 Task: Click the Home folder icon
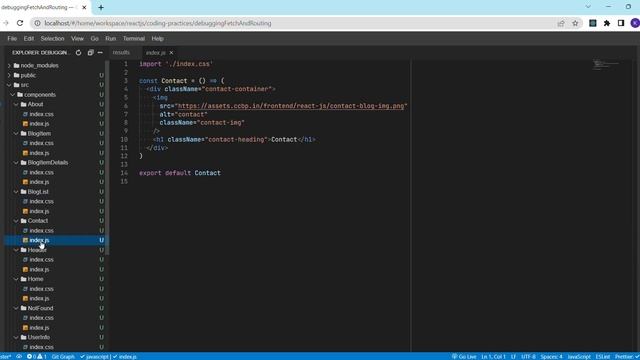(24, 279)
